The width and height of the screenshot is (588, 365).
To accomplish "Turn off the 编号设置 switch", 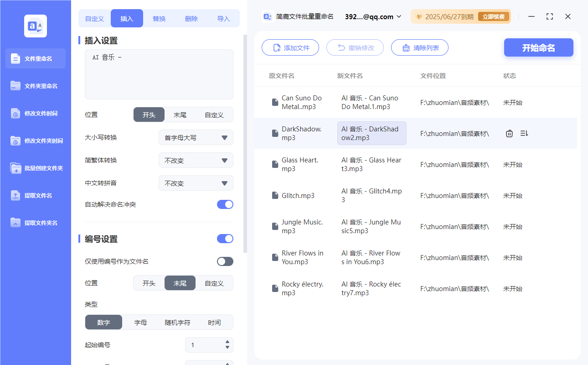I will (x=225, y=238).
